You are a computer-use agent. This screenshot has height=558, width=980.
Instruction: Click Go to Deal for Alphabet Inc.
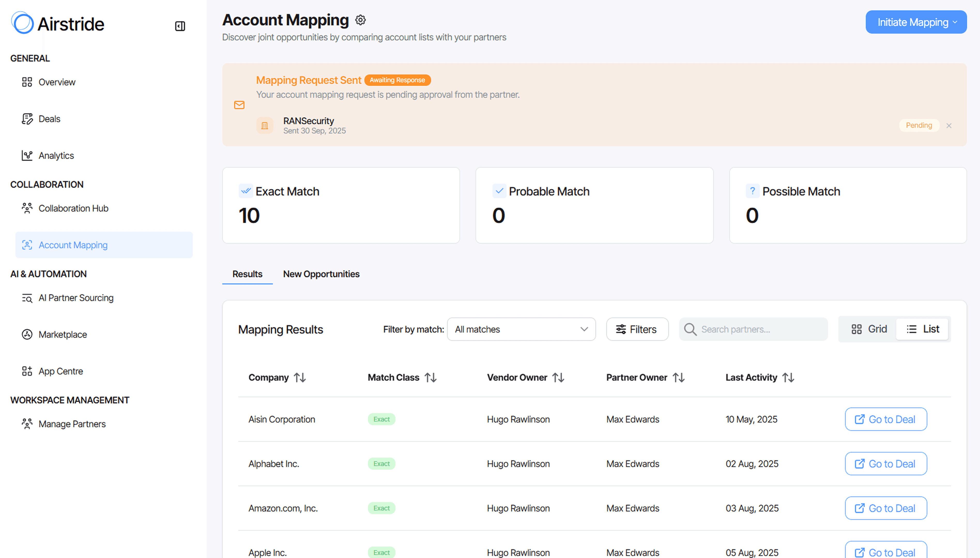pyautogui.click(x=885, y=464)
